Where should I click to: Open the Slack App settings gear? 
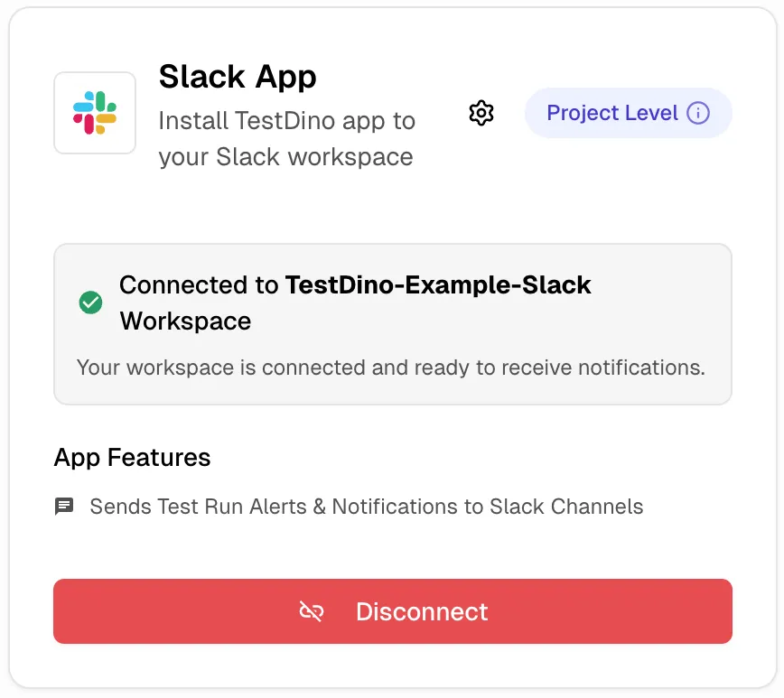[481, 113]
